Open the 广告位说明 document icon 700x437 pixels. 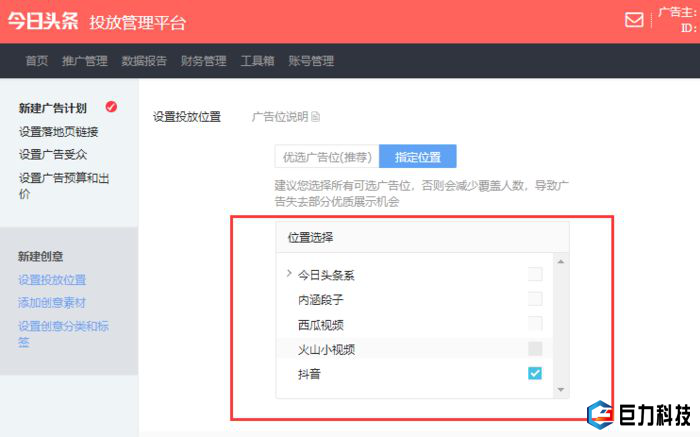[316, 117]
